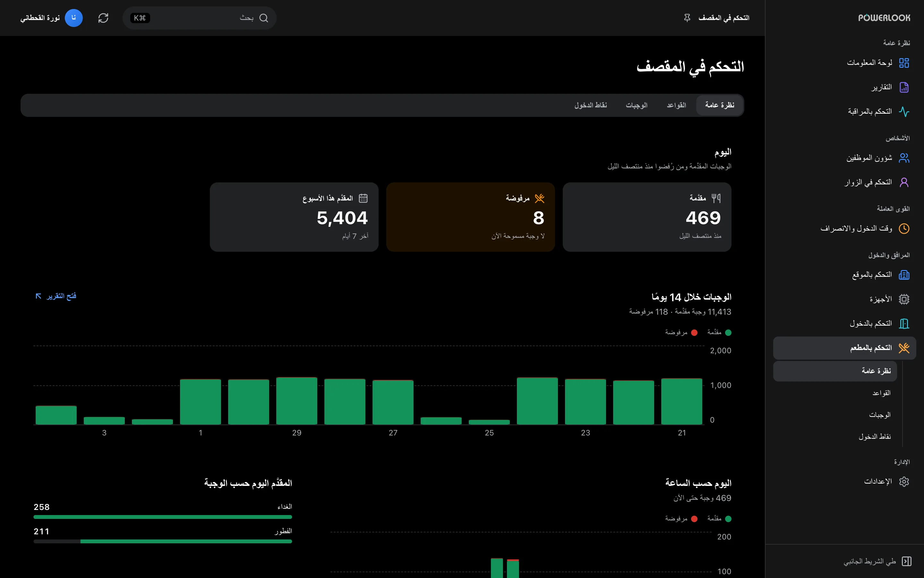Click التحكم في المقصف breadcrumb title
Image resolution: width=924 pixels, height=578 pixels.
coord(723,18)
